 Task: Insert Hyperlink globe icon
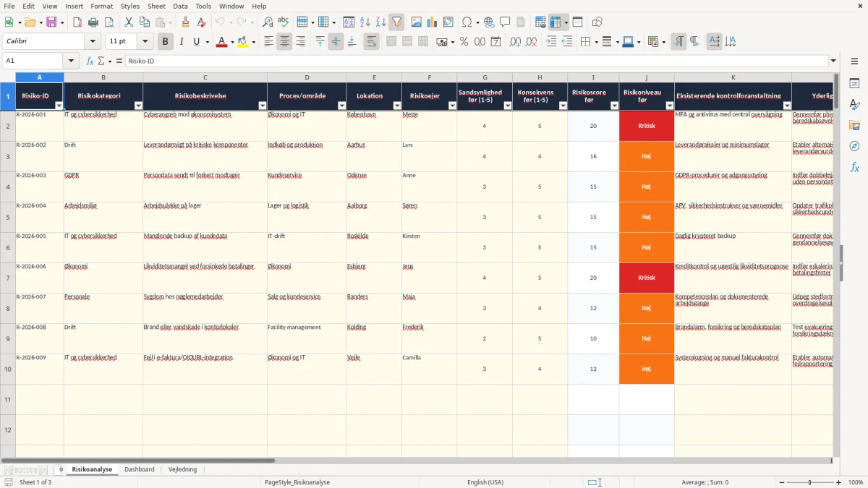click(489, 22)
